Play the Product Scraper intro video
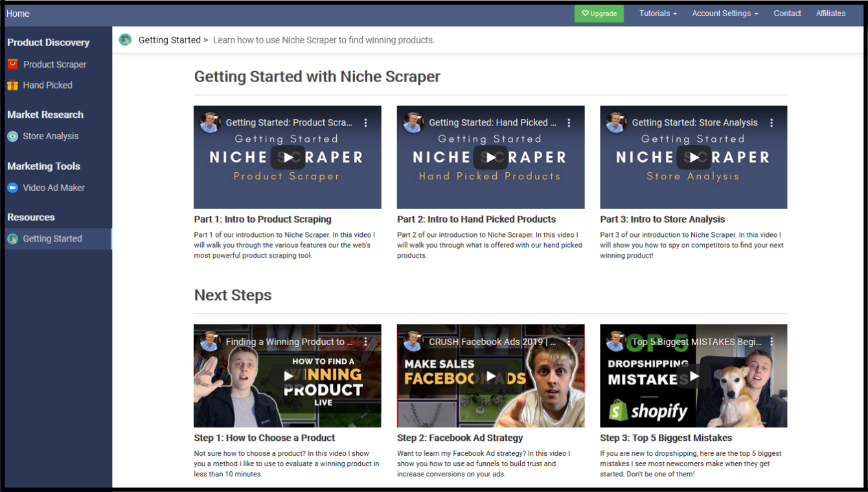 (x=288, y=157)
